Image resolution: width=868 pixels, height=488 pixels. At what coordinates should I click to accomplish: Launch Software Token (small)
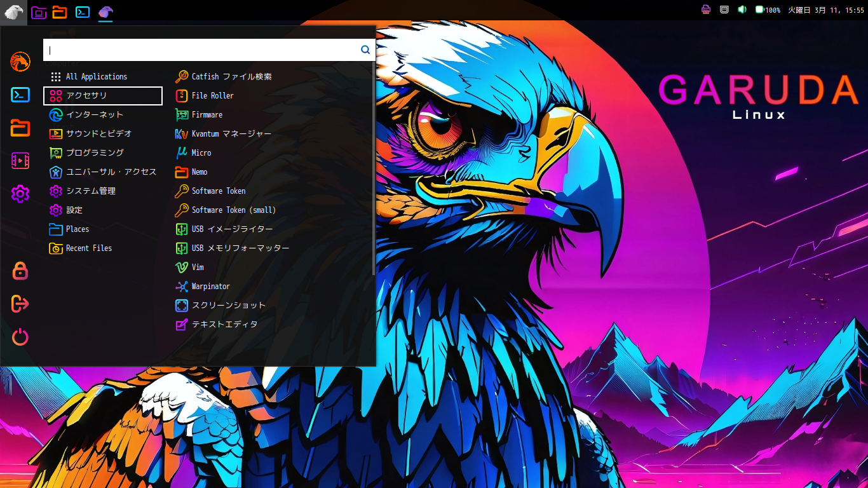(271, 210)
